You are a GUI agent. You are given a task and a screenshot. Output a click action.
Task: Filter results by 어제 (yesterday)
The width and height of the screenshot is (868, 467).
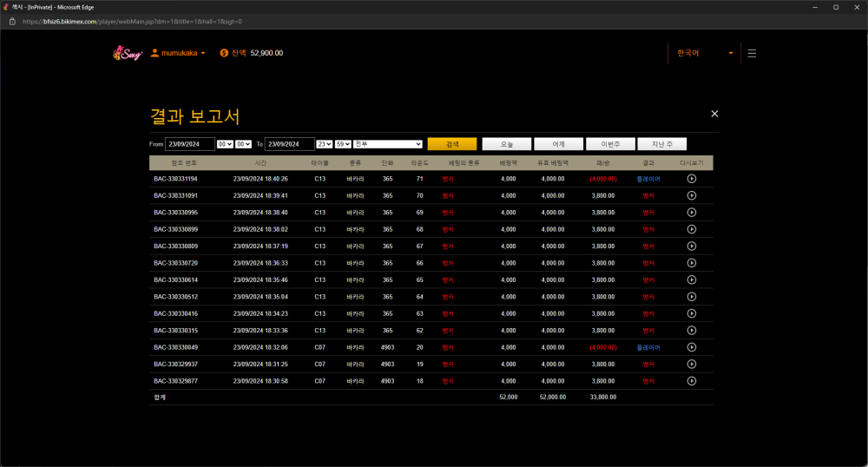(558, 144)
